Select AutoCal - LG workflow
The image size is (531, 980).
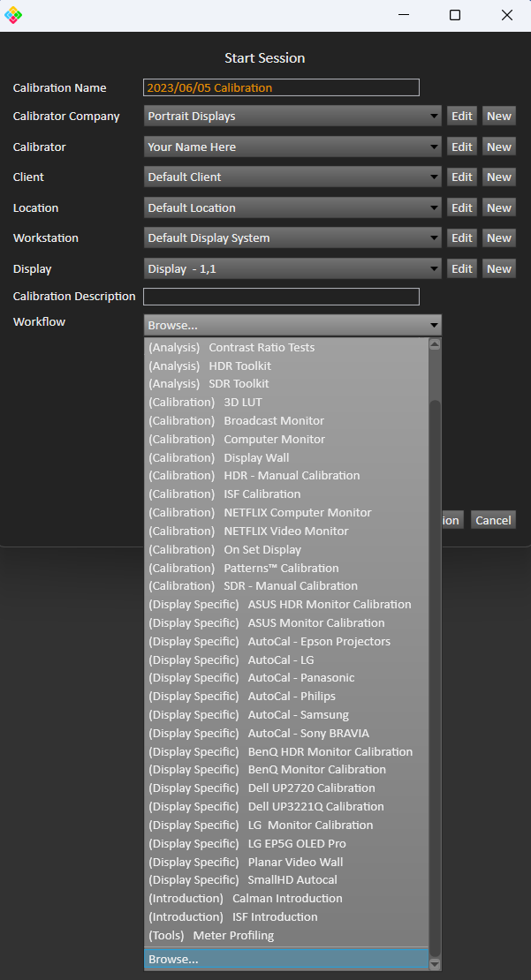pos(286,660)
